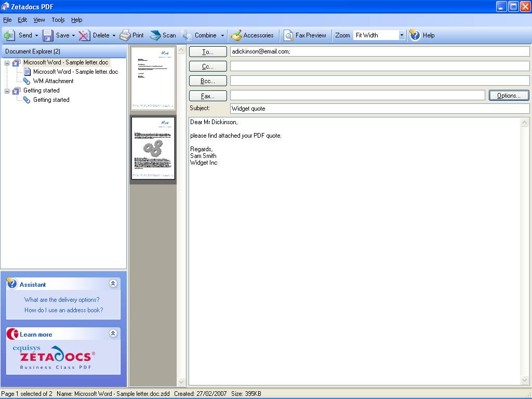Collapse the Assistant panel chevron
The image size is (532, 399).
pos(113,283)
